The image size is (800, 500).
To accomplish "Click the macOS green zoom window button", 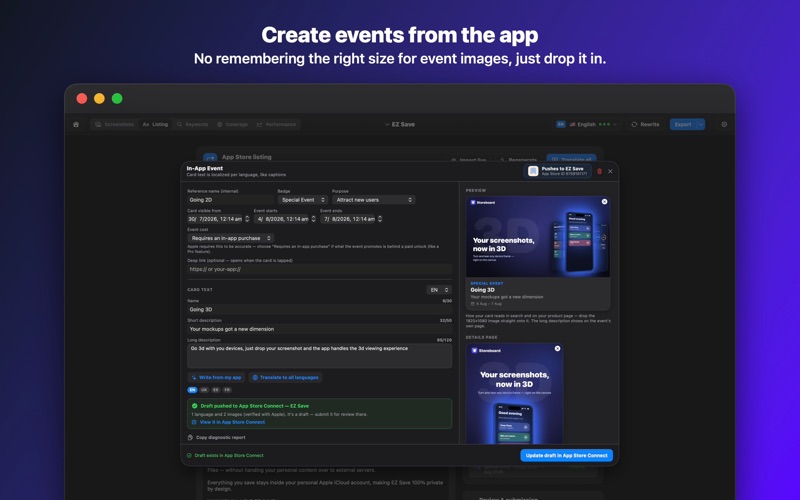I will [x=117, y=98].
